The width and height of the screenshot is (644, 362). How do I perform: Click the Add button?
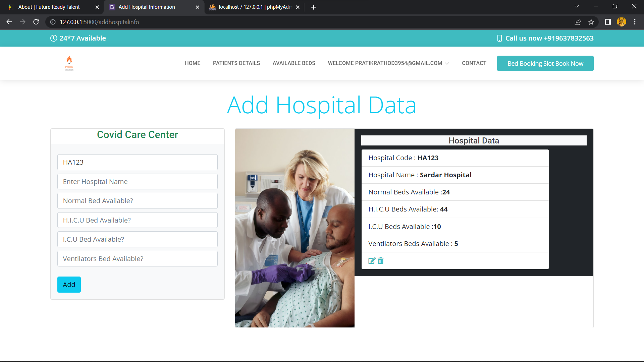pos(69,285)
